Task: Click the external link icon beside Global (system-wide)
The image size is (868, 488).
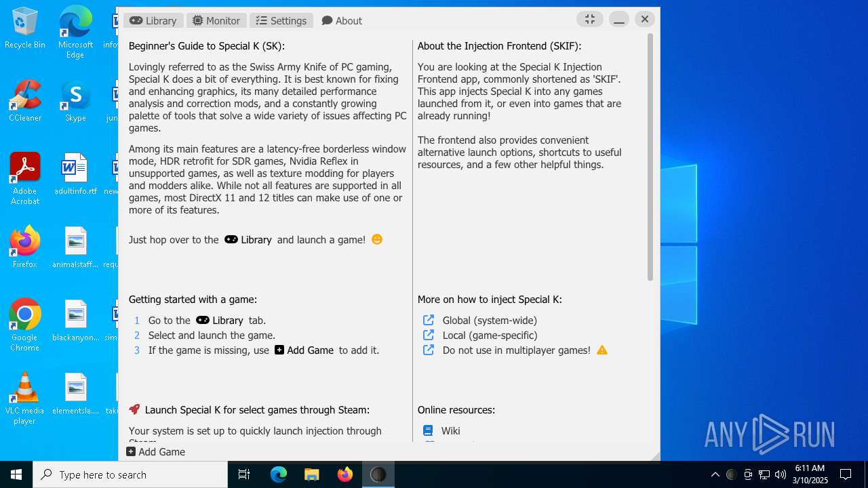Action: click(x=429, y=320)
